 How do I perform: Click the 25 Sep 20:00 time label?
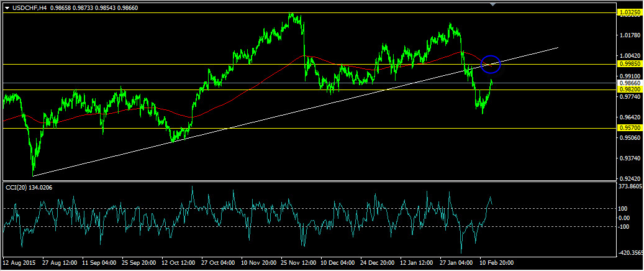138,262
